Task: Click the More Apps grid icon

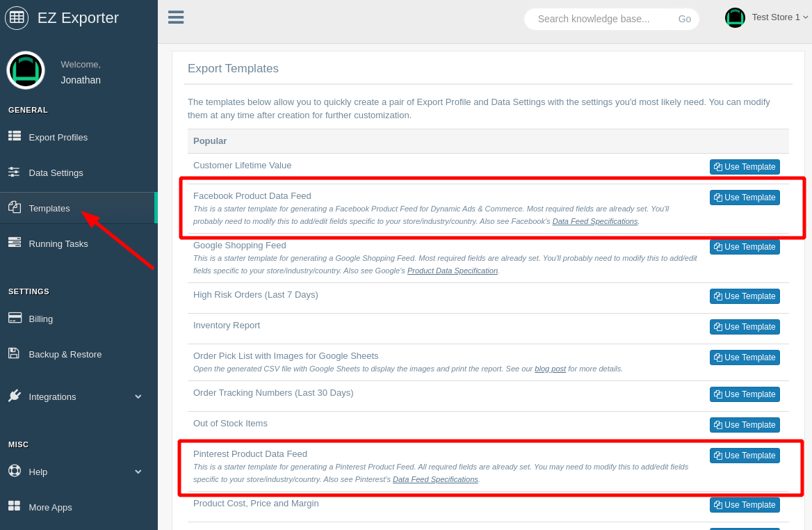Action: click(14, 506)
